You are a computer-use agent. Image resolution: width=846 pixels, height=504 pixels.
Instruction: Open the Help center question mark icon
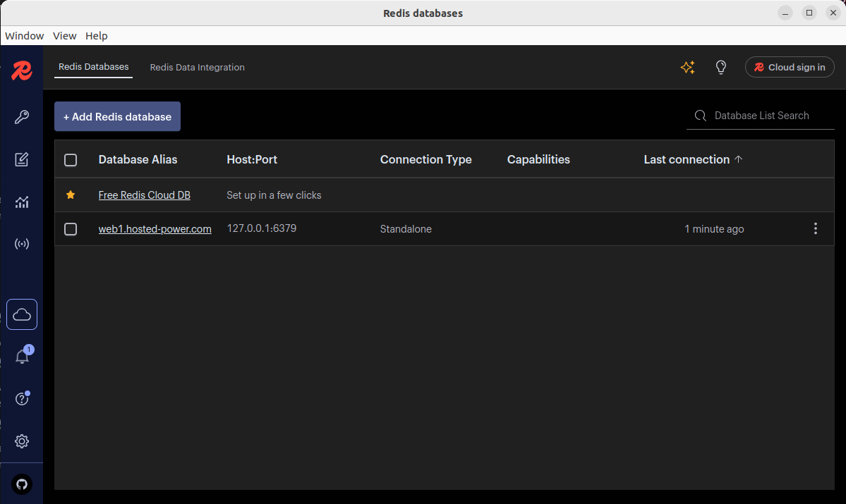22,399
